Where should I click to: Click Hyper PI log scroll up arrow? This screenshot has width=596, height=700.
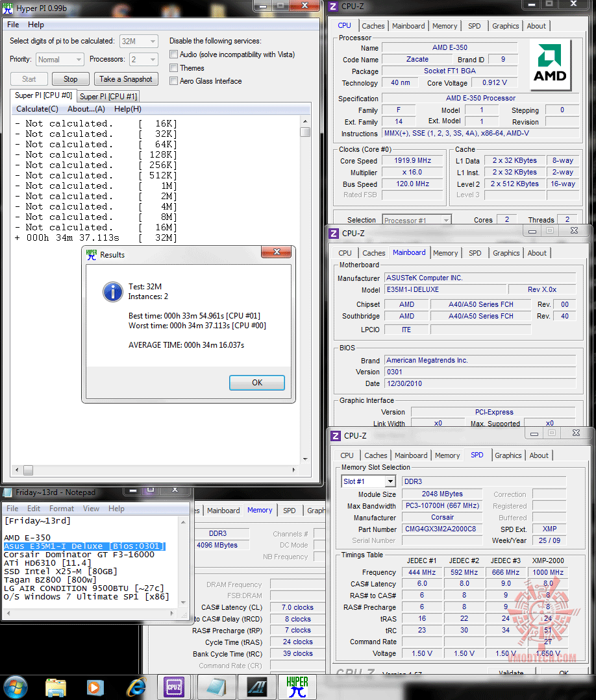click(305, 121)
